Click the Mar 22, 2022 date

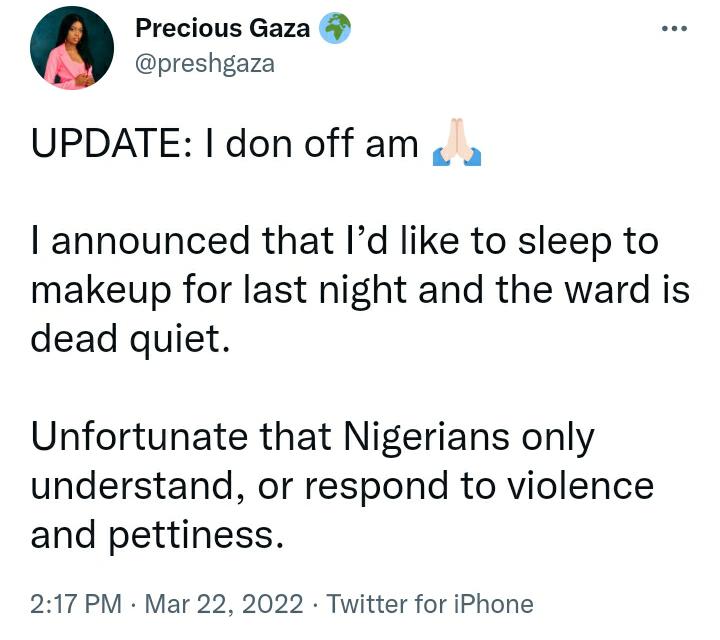coord(224,604)
